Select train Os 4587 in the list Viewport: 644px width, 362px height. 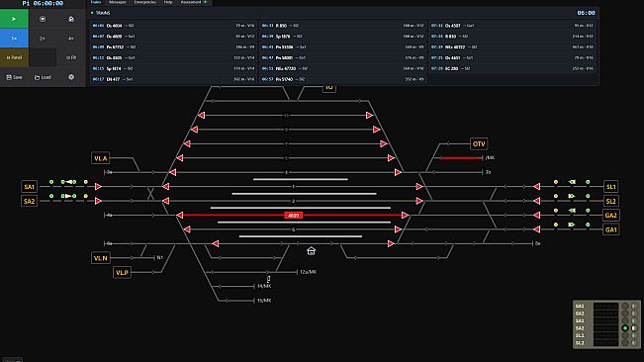point(512,26)
